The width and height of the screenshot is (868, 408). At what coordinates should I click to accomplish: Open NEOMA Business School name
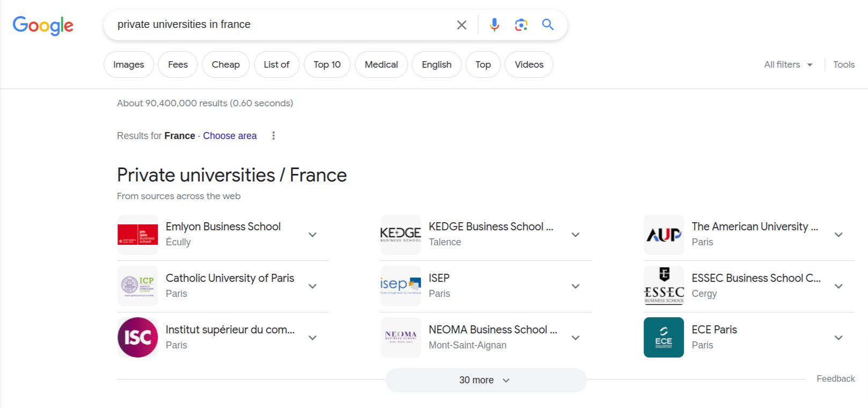493,330
